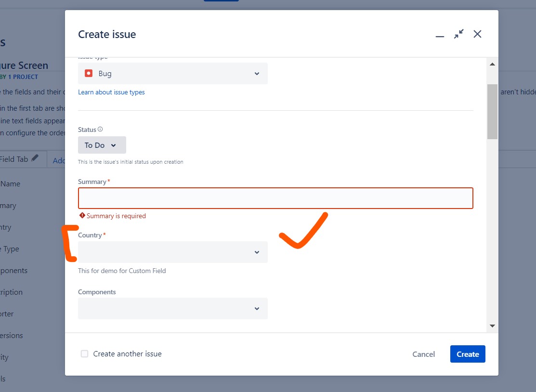Viewport: 536px width, 392px height.
Task: Click the info icon beside Status
Action: pyautogui.click(x=100, y=130)
